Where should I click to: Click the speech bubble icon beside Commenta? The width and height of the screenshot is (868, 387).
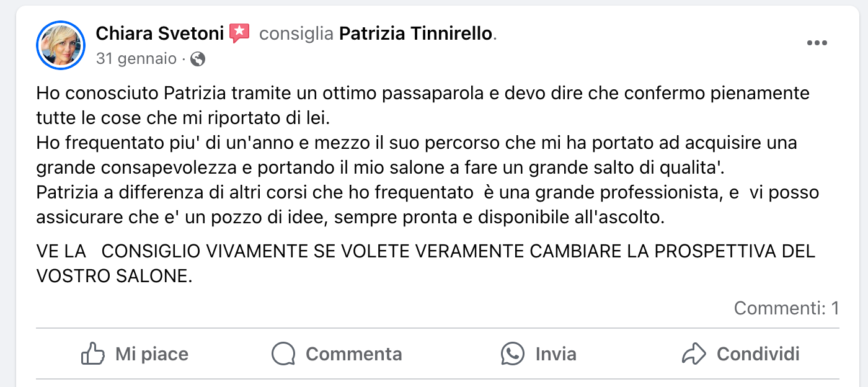[283, 354]
